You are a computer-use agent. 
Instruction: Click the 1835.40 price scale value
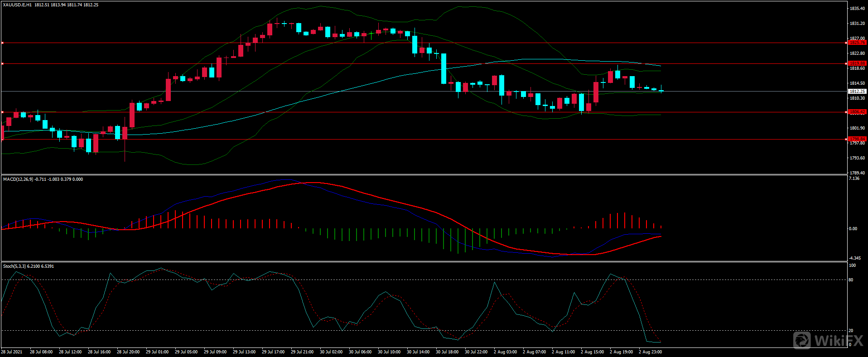point(857,9)
